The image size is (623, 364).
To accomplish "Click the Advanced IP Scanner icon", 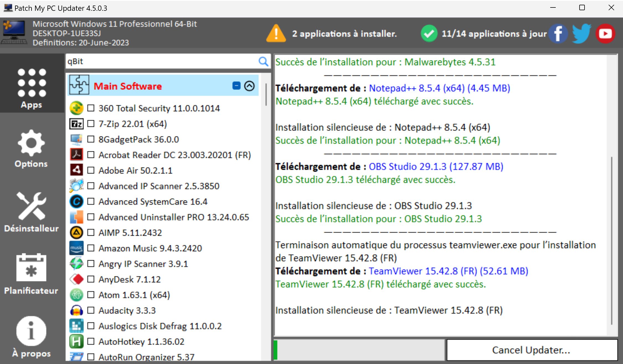I will (x=76, y=186).
